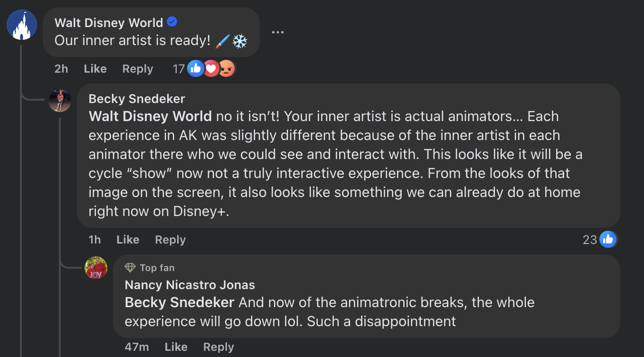Reply to the Walt Disney World comment
Screen dimensions: 644x357
pos(138,69)
